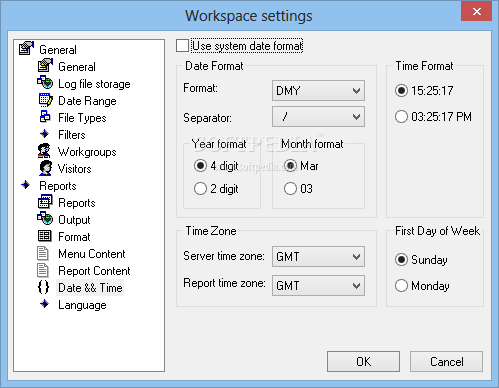Open the Language settings page

tap(82, 305)
